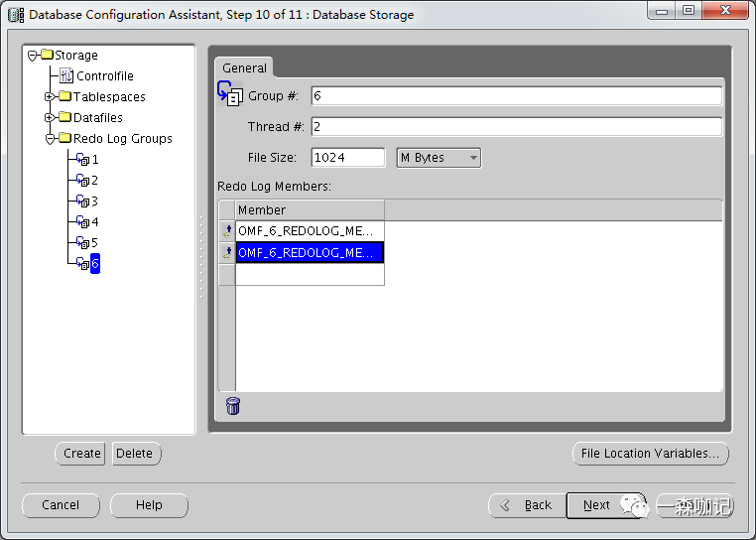Click second member row header icon
Viewport: 756px width, 540px height.
tap(227, 252)
